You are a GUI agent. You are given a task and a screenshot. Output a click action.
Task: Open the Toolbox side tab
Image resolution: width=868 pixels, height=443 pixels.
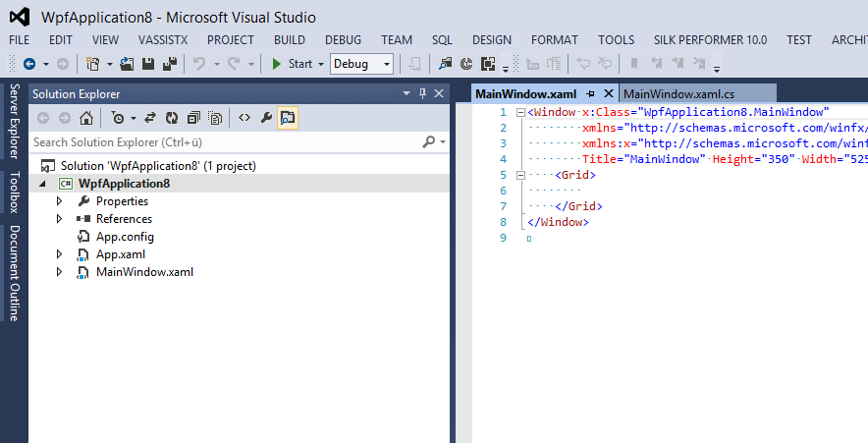point(15,193)
